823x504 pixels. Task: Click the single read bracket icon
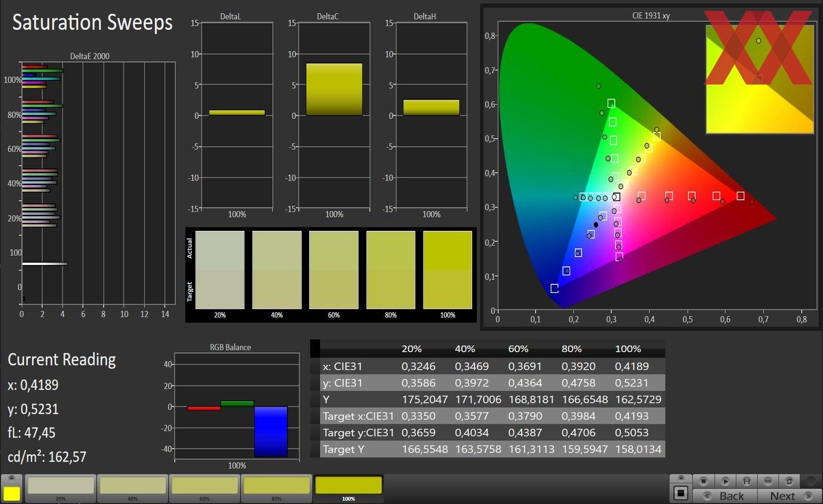[x=747, y=481]
